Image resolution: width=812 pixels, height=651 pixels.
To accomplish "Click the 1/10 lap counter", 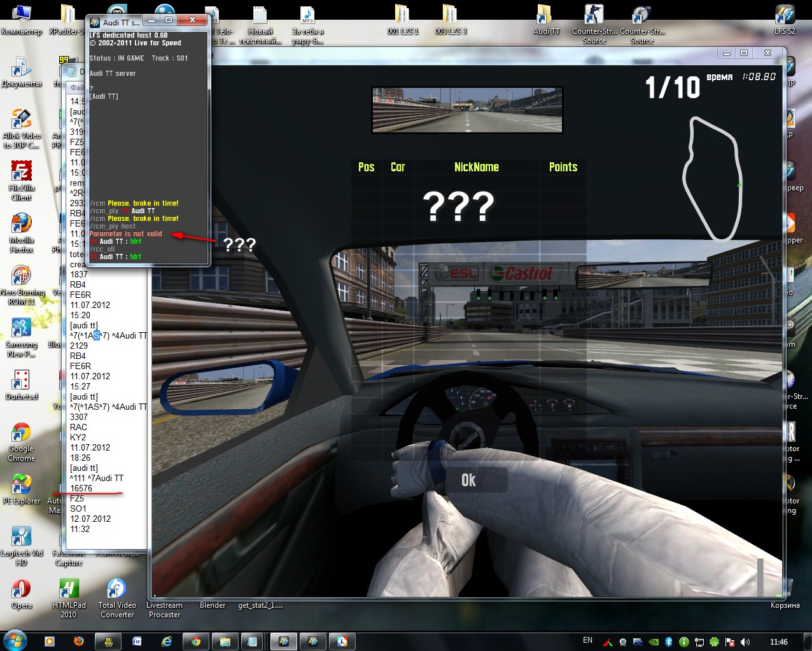I will click(x=673, y=88).
